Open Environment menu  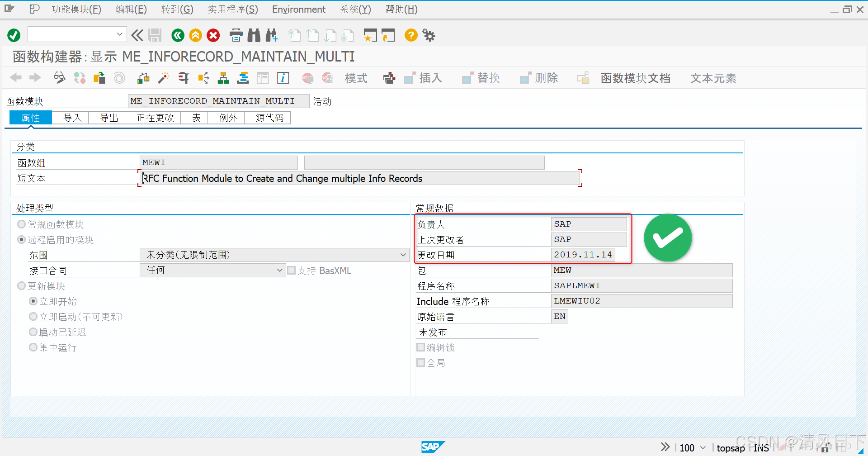tap(299, 9)
